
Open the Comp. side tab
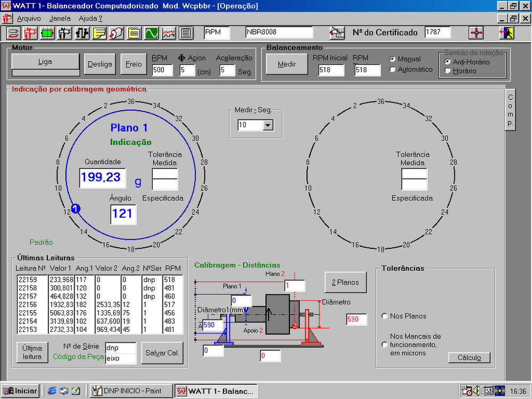[510, 110]
